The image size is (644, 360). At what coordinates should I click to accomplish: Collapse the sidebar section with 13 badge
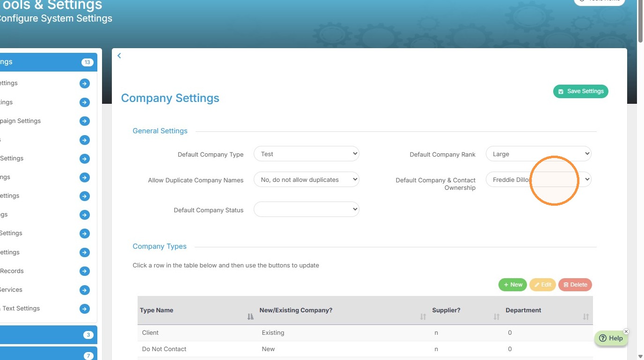(x=46, y=62)
